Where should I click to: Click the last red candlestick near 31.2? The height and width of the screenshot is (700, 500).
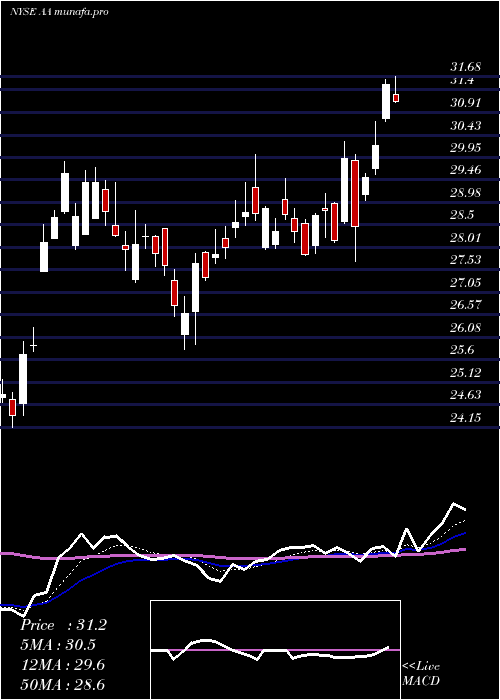coord(396,98)
